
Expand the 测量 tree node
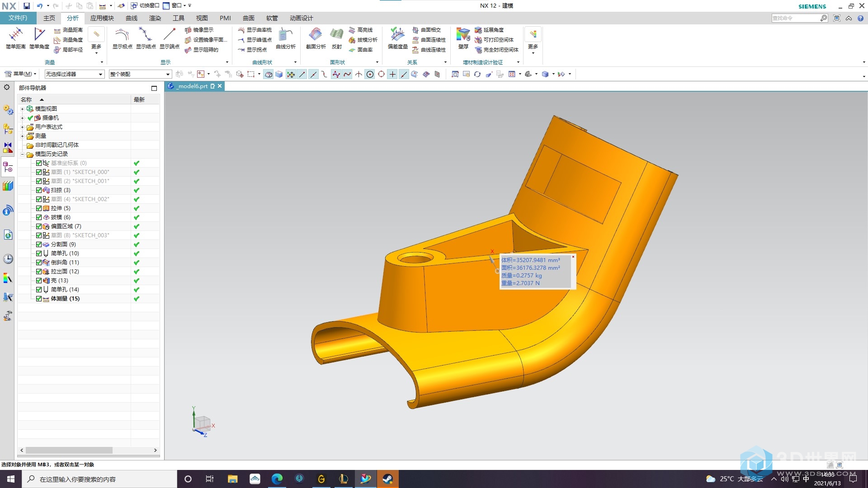[22, 136]
